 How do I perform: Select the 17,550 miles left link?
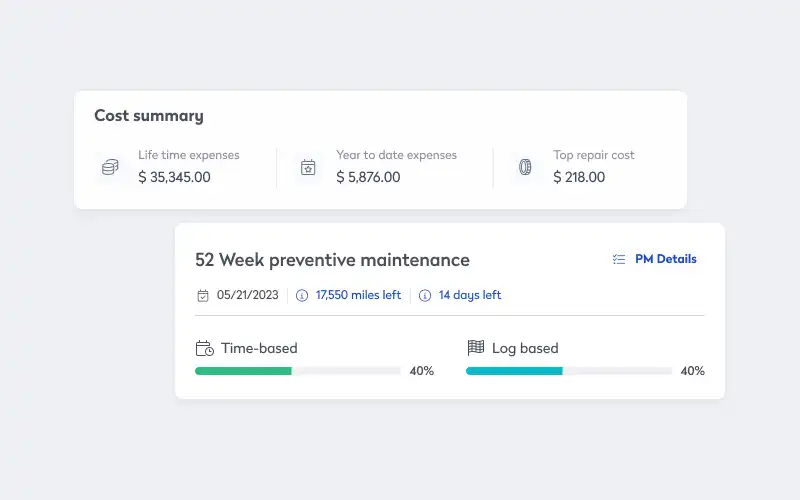(x=358, y=296)
